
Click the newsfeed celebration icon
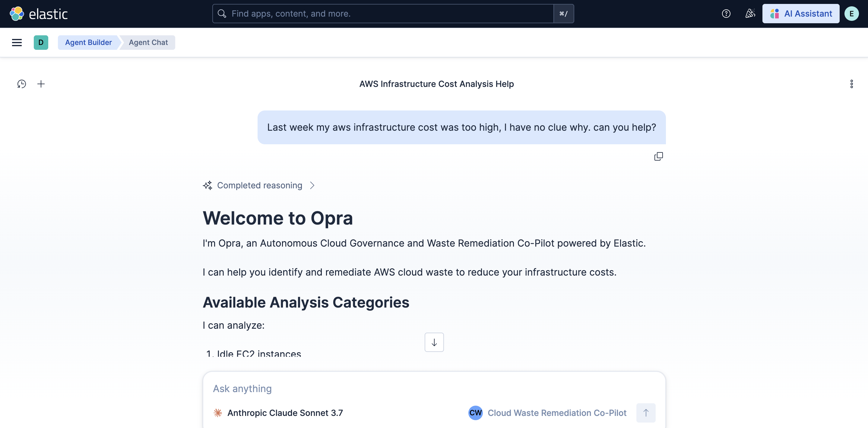pos(750,14)
